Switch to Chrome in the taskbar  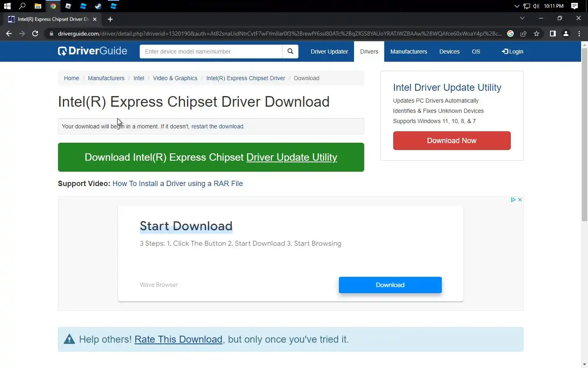[53, 6]
